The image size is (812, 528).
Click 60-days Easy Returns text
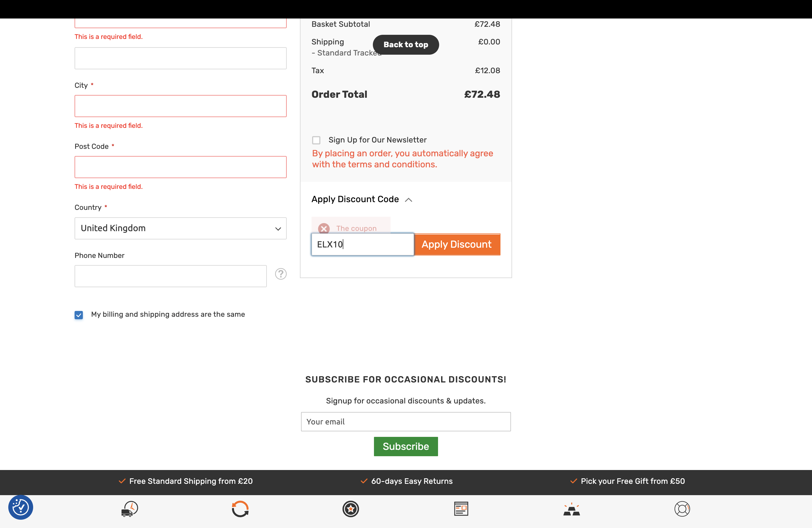[x=412, y=481]
